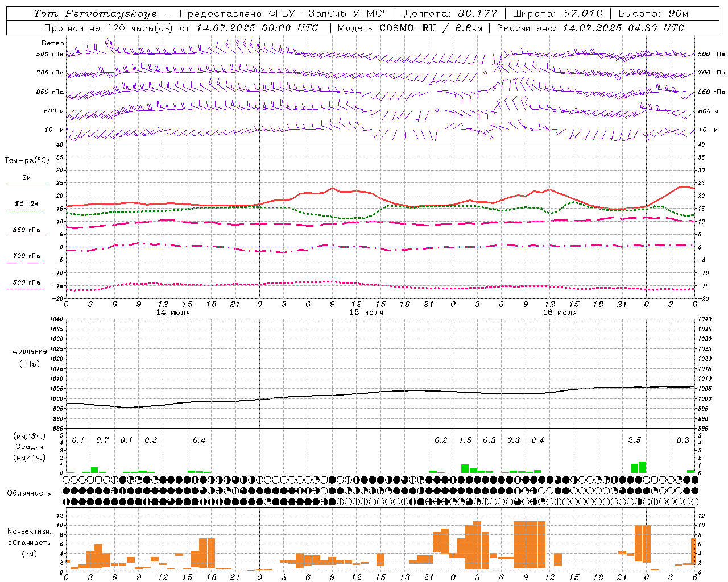Image resolution: width=728 pixels, height=582 pixels.
Task: Click the 0.7 precipitation amount value
Action: [102, 440]
